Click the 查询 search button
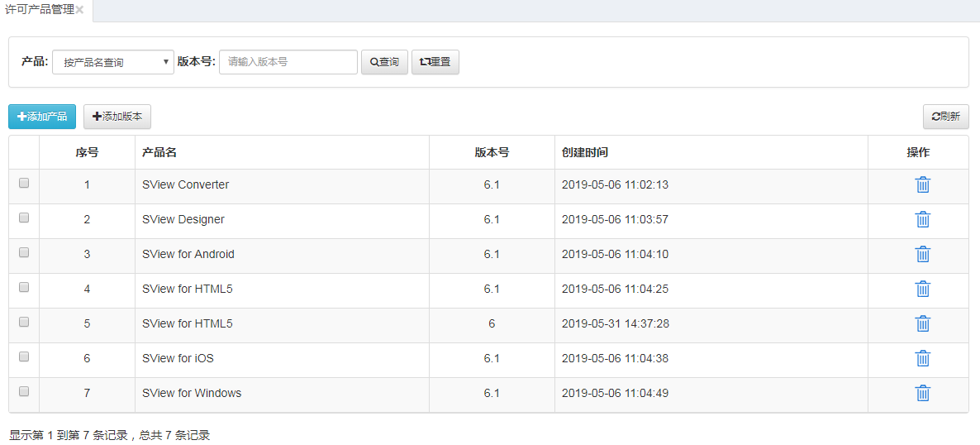 point(384,62)
